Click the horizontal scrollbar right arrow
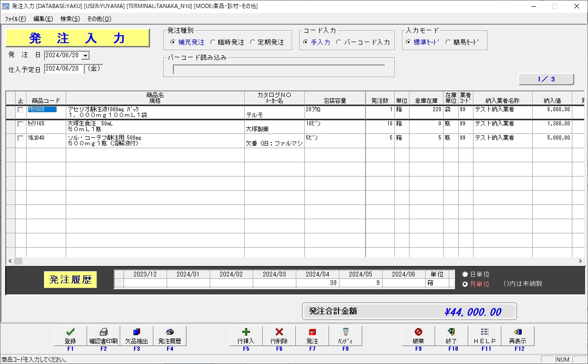588x364 pixels. click(580, 261)
